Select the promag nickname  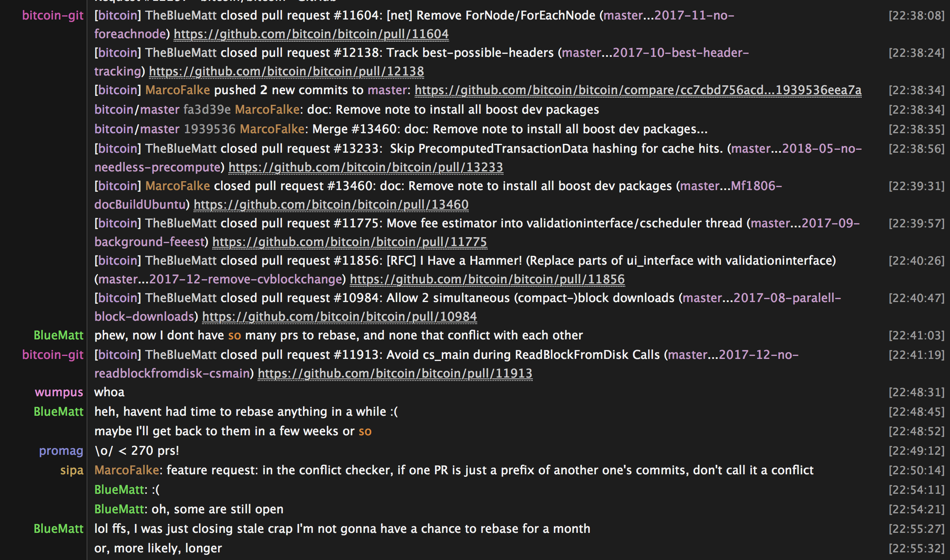[x=61, y=451]
